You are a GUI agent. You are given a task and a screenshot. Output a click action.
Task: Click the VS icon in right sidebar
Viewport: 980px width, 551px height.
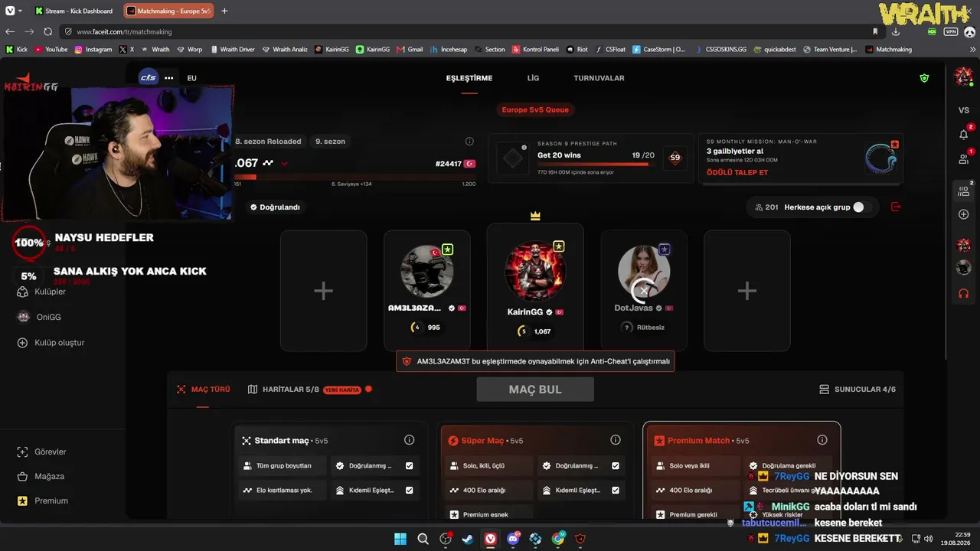coord(963,110)
